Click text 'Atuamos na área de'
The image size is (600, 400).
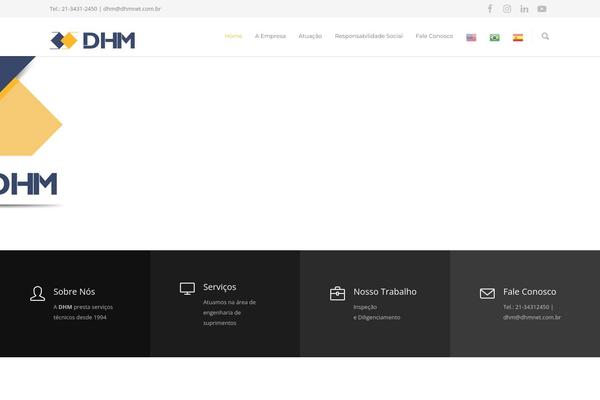click(x=229, y=302)
